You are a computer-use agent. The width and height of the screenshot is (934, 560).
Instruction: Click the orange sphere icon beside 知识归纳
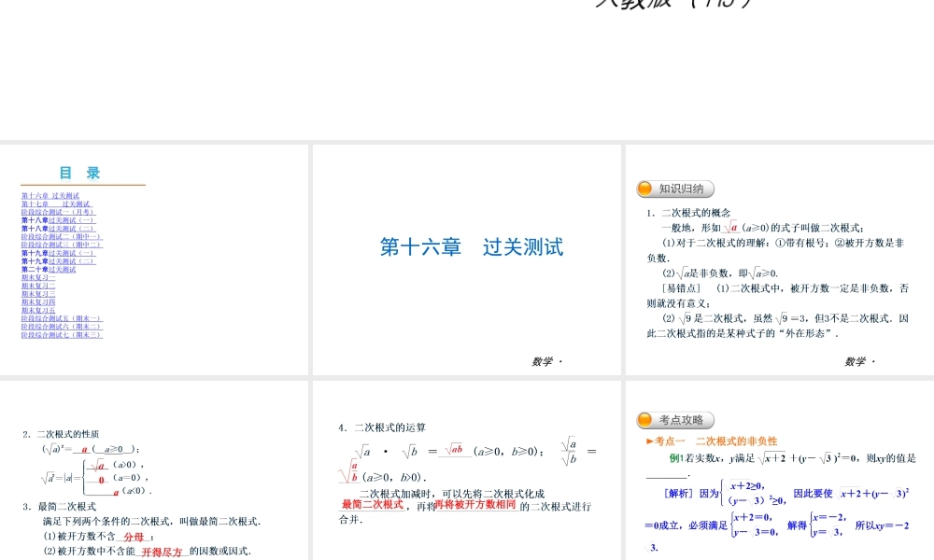(643, 188)
